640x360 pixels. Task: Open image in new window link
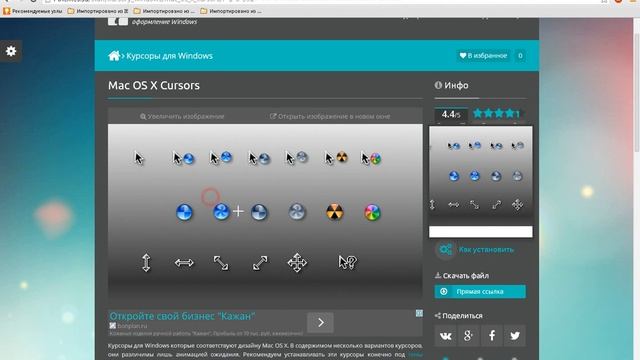[330, 116]
